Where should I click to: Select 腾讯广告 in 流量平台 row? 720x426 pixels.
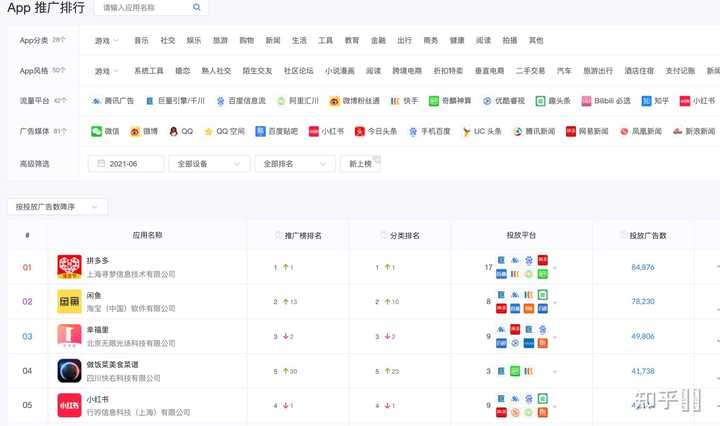113,101
